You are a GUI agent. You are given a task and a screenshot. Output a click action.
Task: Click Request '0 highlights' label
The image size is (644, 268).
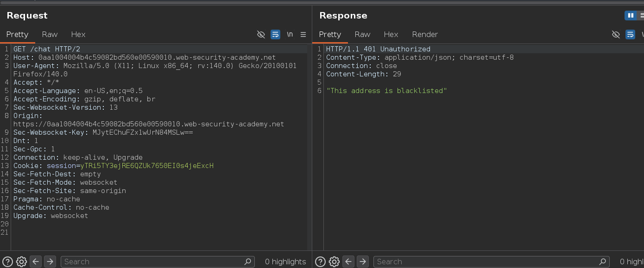285,262
